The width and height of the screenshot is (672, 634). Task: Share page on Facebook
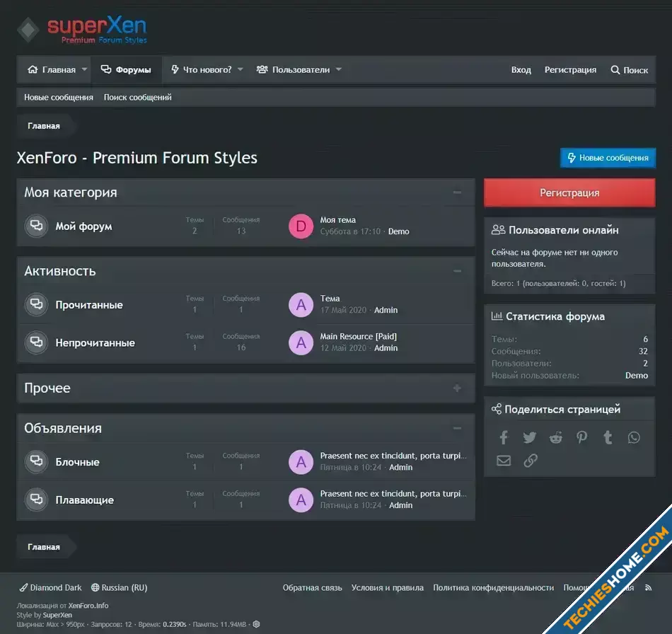504,437
